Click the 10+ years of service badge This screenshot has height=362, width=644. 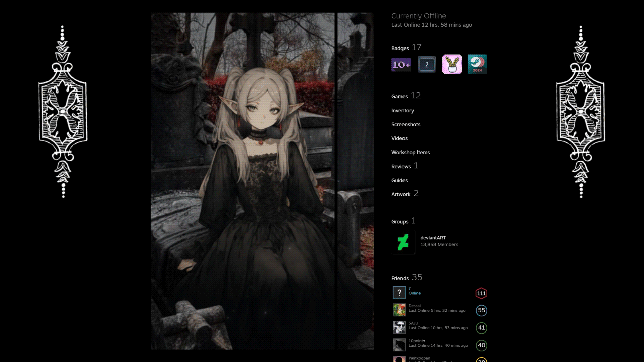click(x=401, y=64)
